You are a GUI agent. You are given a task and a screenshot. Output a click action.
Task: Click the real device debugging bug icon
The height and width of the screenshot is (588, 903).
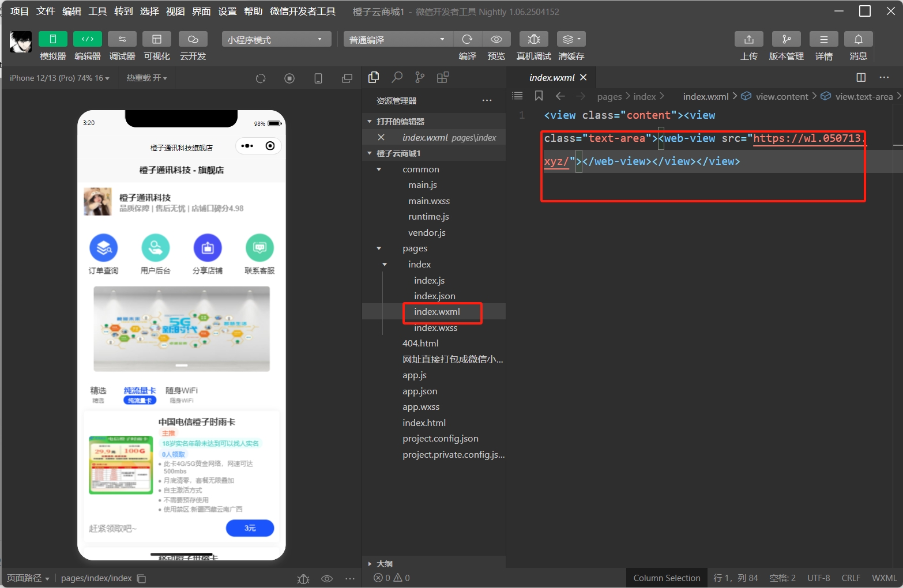(534, 39)
